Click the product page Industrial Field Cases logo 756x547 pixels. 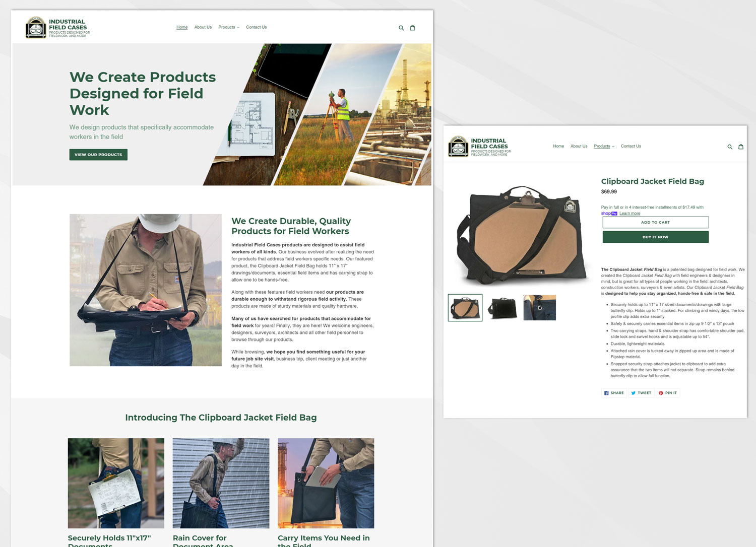coord(479,147)
